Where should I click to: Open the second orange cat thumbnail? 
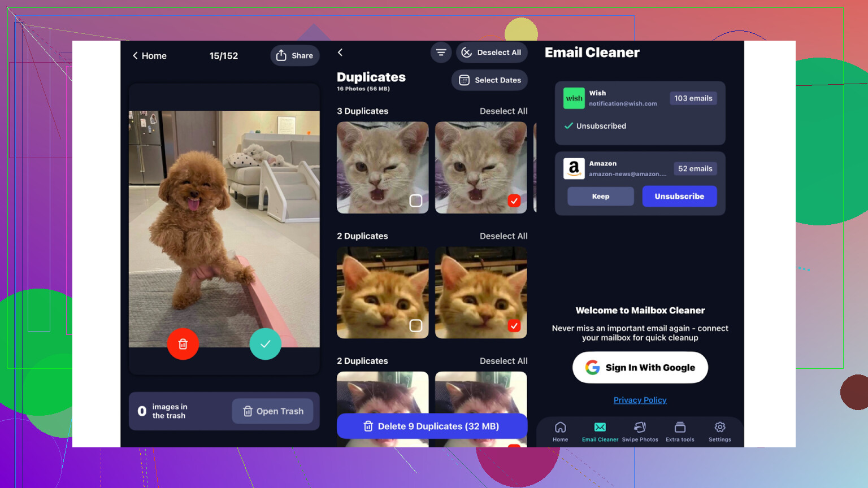point(481,293)
